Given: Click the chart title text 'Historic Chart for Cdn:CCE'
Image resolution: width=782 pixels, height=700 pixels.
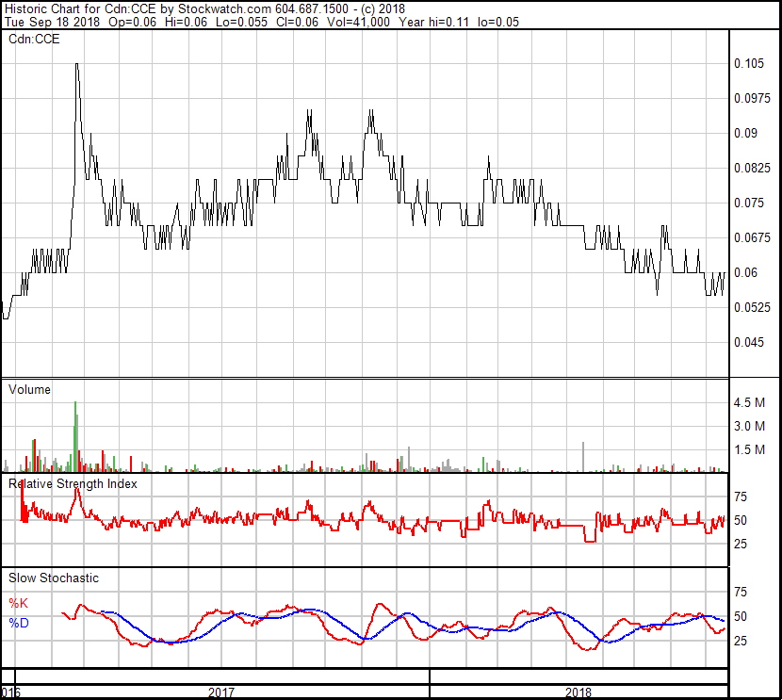Looking at the screenshot, I should [x=80, y=8].
